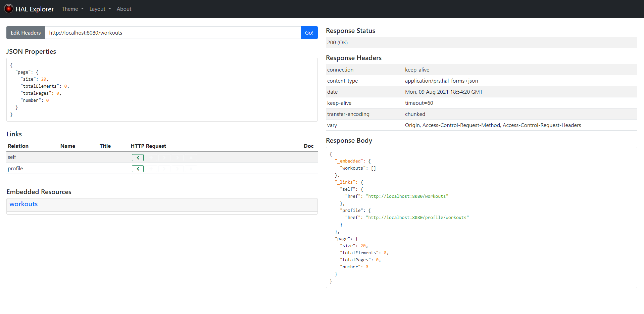Click the self href URL in Response Body
644x314 pixels.
click(407, 196)
